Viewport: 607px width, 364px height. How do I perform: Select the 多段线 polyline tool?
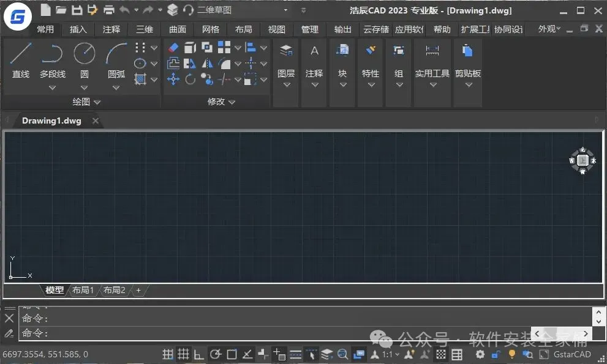[52, 60]
